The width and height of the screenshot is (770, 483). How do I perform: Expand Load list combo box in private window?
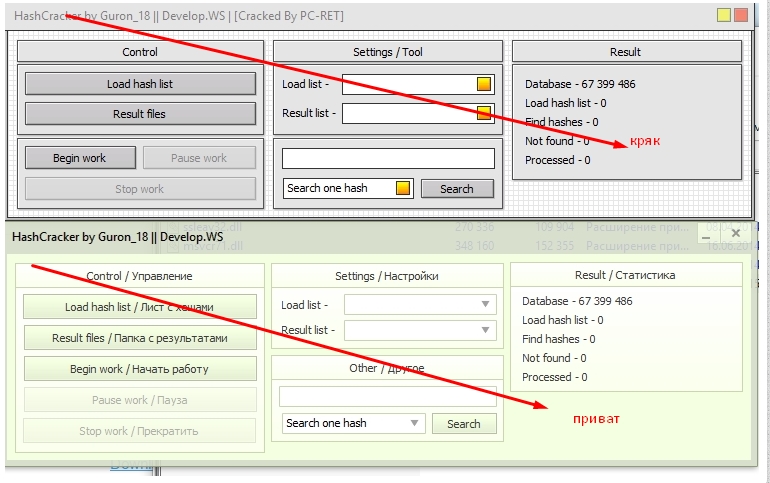485,304
